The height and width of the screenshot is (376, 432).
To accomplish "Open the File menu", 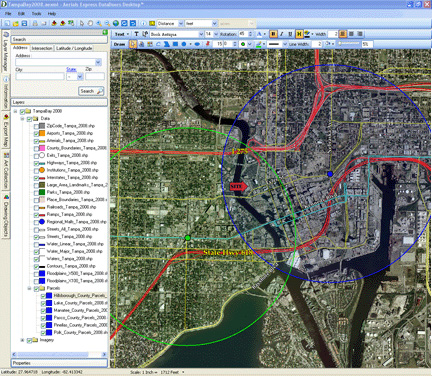I will [8, 14].
